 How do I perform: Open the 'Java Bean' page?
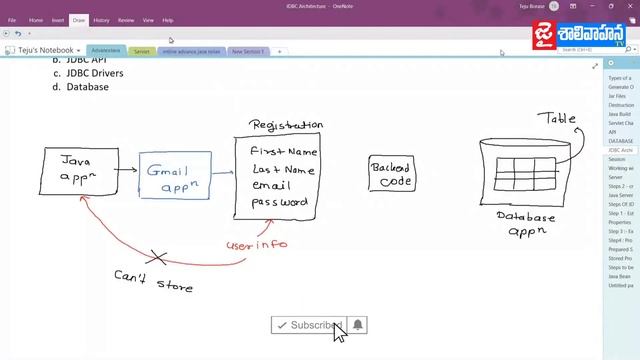pyautogui.click(x=620, y=276)
